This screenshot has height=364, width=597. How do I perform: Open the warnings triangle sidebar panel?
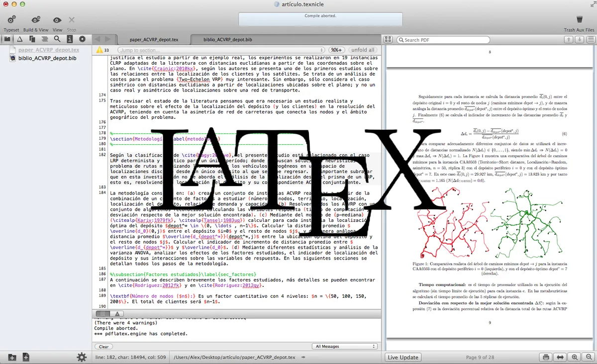coord(19,39)
